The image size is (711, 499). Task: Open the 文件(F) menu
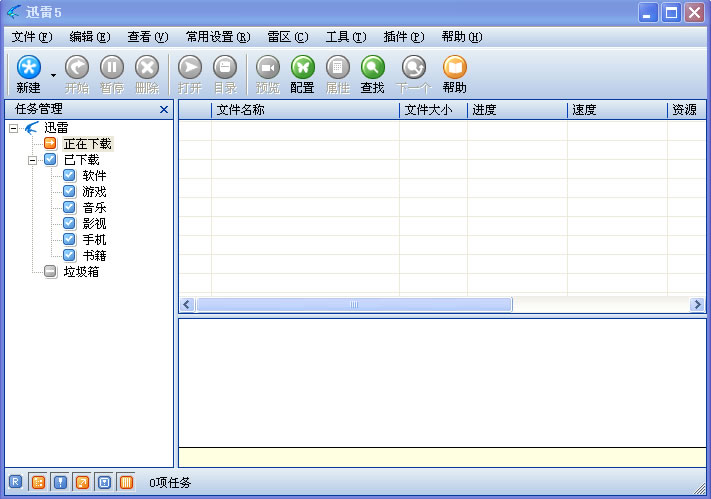click(32, 37)
